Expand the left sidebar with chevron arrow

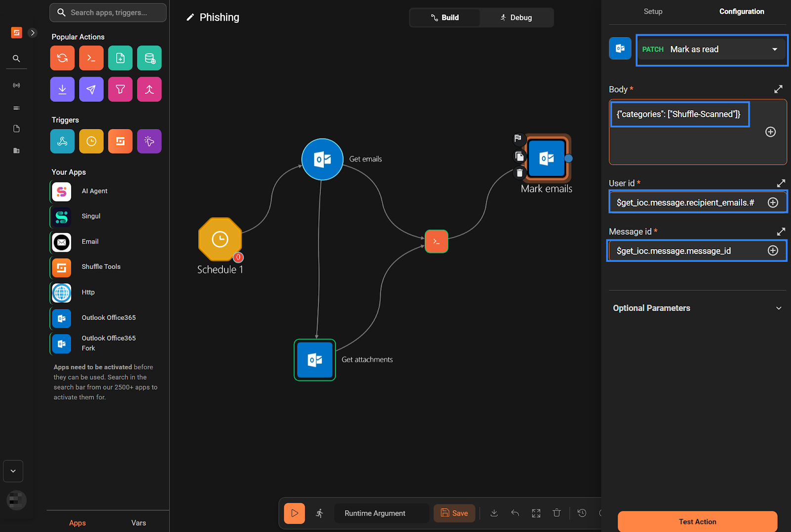33,33
